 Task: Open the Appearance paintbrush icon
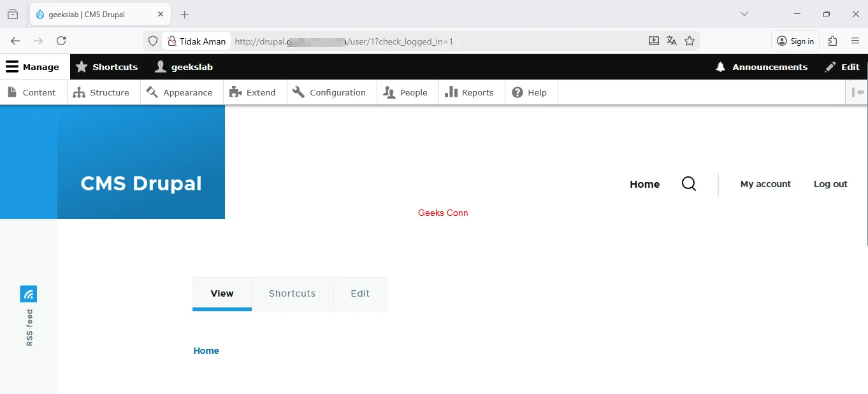[152, 92]
